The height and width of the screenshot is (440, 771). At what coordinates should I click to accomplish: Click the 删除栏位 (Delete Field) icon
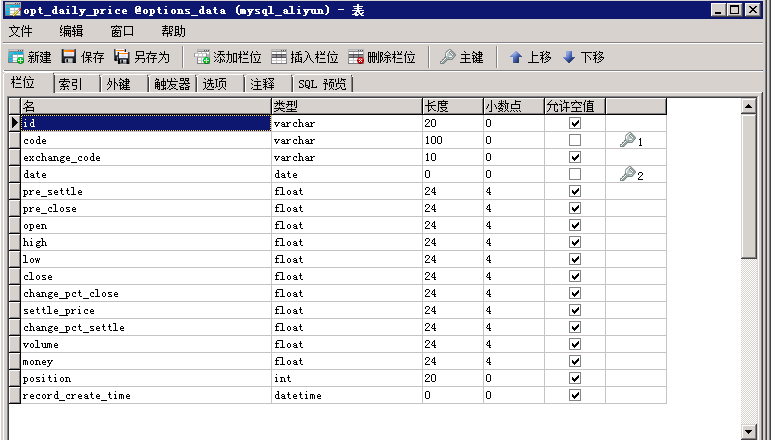356,57
